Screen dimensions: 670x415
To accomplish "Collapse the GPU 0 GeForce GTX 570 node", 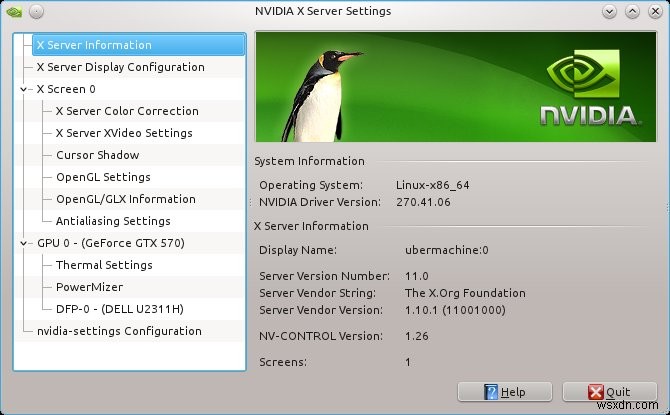I will [24, 243].
